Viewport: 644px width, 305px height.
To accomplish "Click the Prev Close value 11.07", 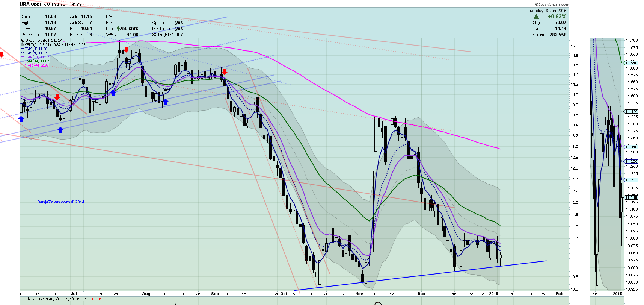I will tap(50, 35).
